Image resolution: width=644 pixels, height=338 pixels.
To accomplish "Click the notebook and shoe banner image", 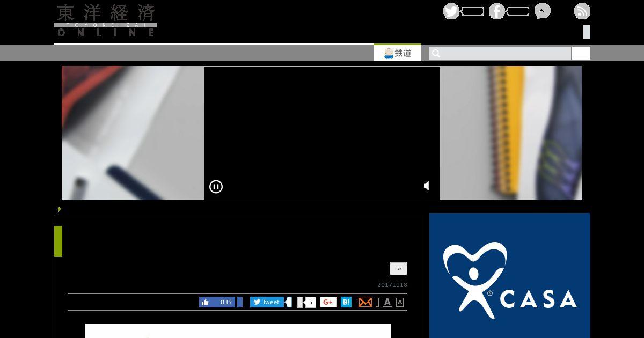I will 511,133.
